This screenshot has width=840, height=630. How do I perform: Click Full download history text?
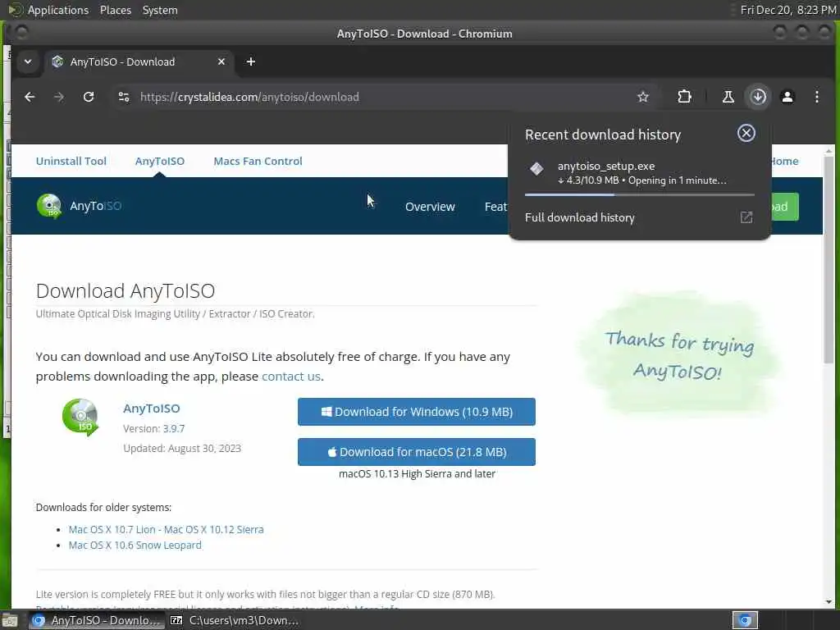point(580,217)
